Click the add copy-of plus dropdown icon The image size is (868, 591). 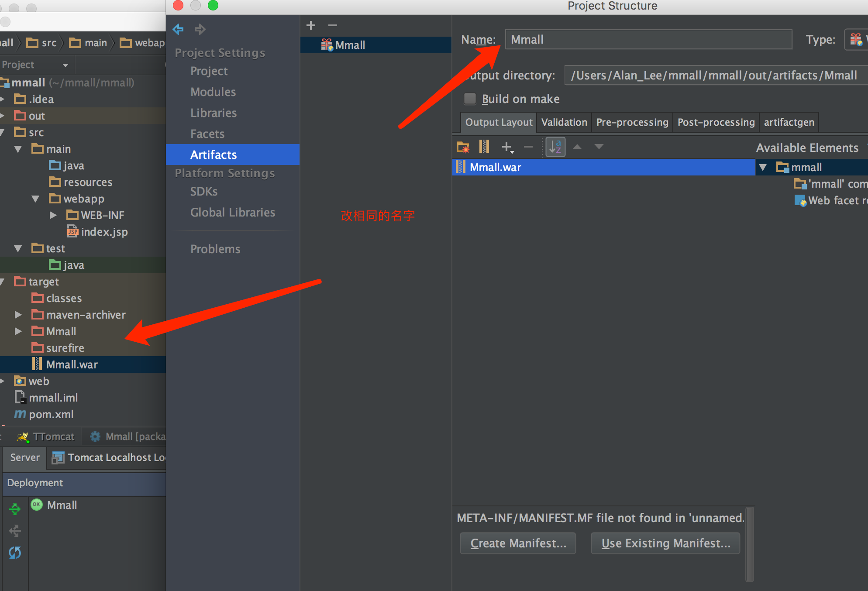[x=507, y=147]
